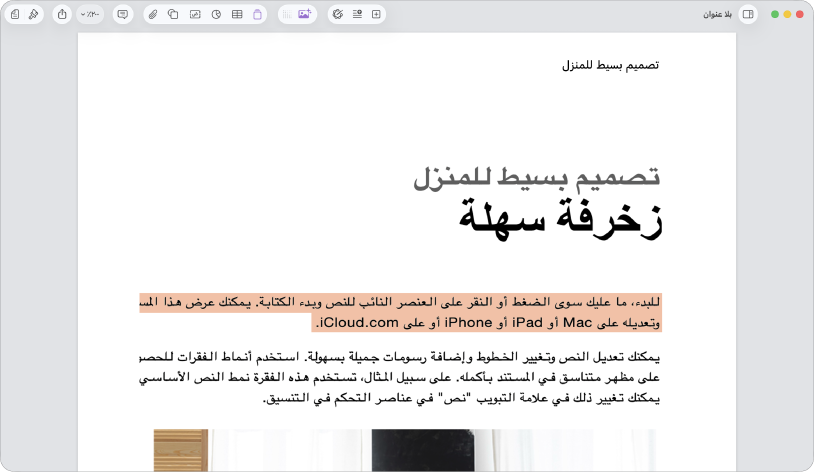Click the bold heading 'زخرفة سهلة'
The image size is (814, 473).
[561, 220]
